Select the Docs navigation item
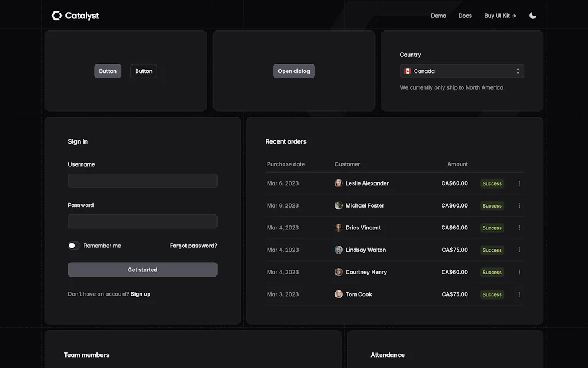The image size is (588, 368). (x=465, y=16)
